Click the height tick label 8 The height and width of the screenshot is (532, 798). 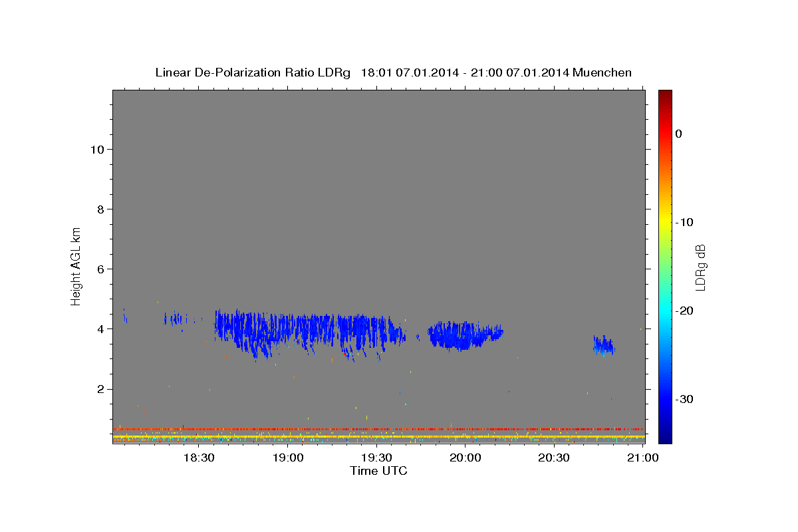click(100, 209)
